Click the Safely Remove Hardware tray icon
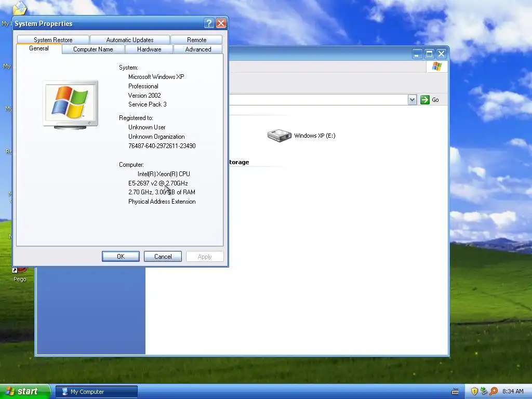532x399 pixels. 484,391
